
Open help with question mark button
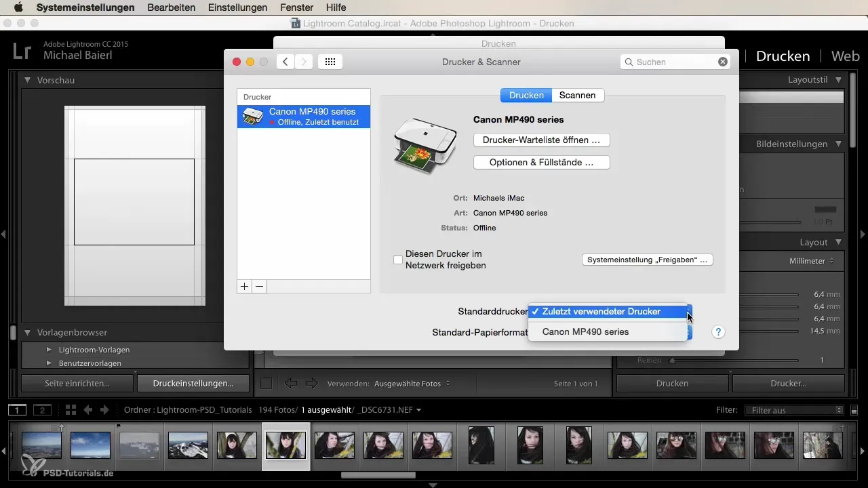[719, 332]
